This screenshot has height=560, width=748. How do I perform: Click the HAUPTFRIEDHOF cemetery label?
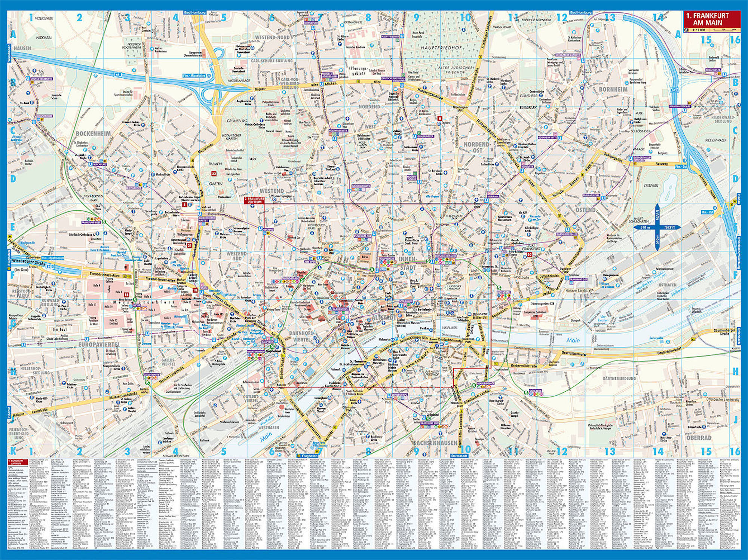pos(441,48)
